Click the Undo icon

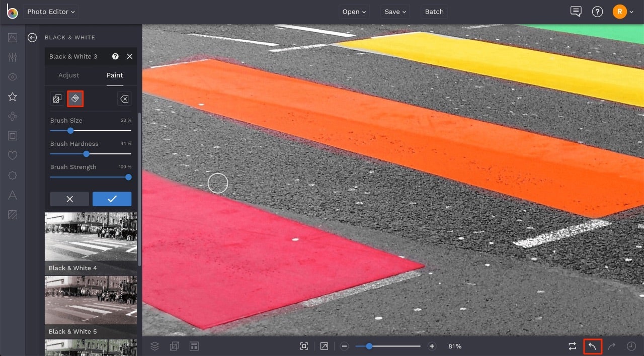592,346
